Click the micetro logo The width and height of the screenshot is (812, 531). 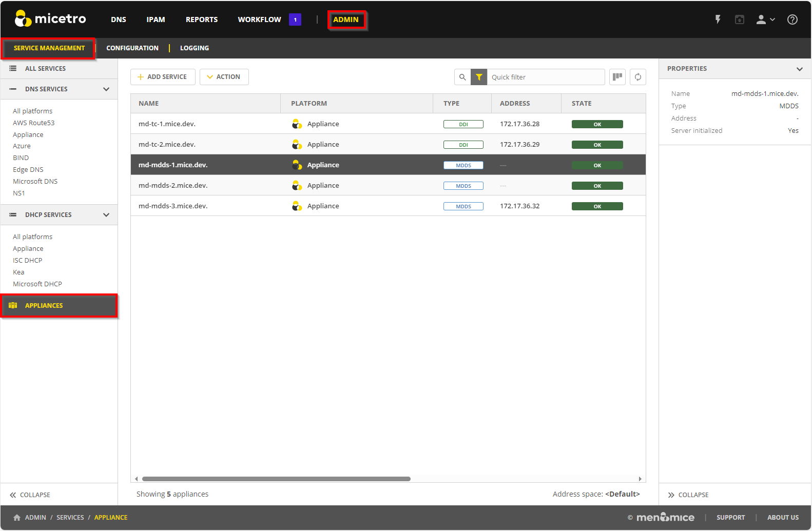[x=50, y=19]
